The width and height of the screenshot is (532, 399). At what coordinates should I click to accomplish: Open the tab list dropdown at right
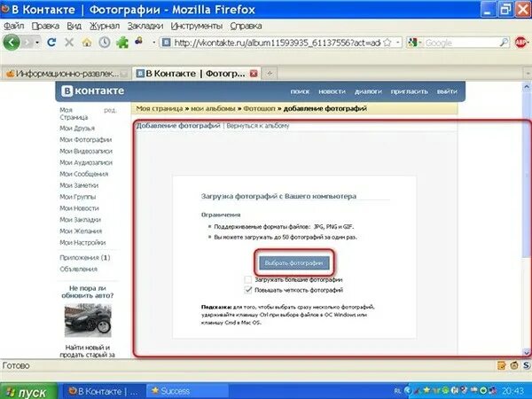pos(528,74)
